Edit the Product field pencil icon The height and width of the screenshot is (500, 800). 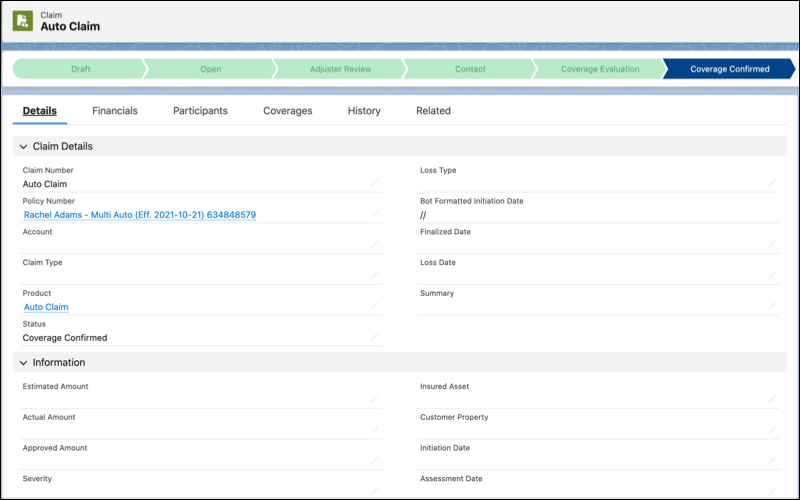pos(374,306)
